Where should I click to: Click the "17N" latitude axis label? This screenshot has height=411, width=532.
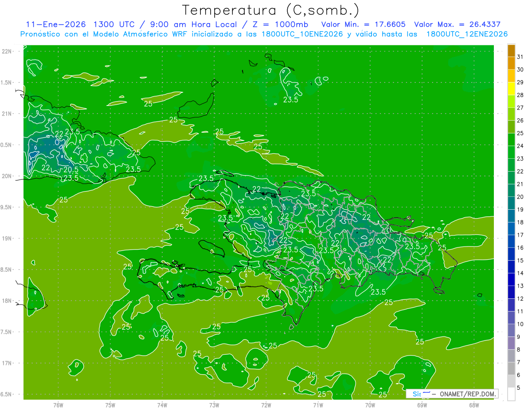click(x=8, y=363)
